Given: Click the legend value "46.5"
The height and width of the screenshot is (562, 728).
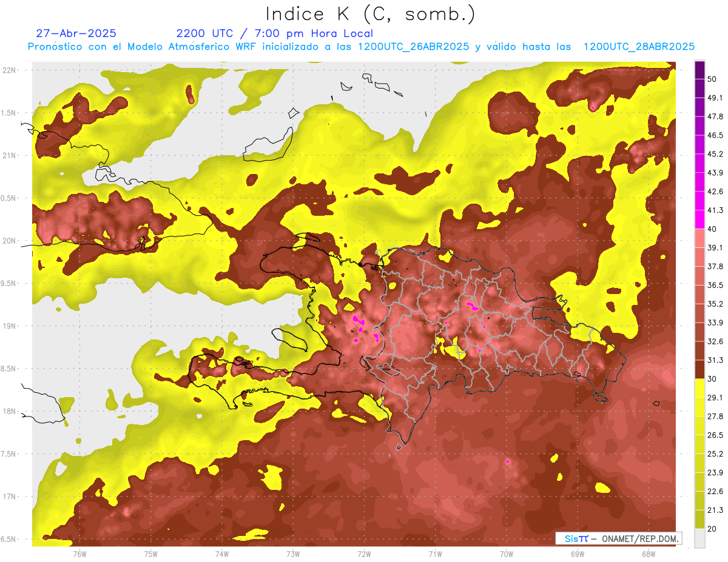Looking at the screenshot, I should (x=715, y=135).
